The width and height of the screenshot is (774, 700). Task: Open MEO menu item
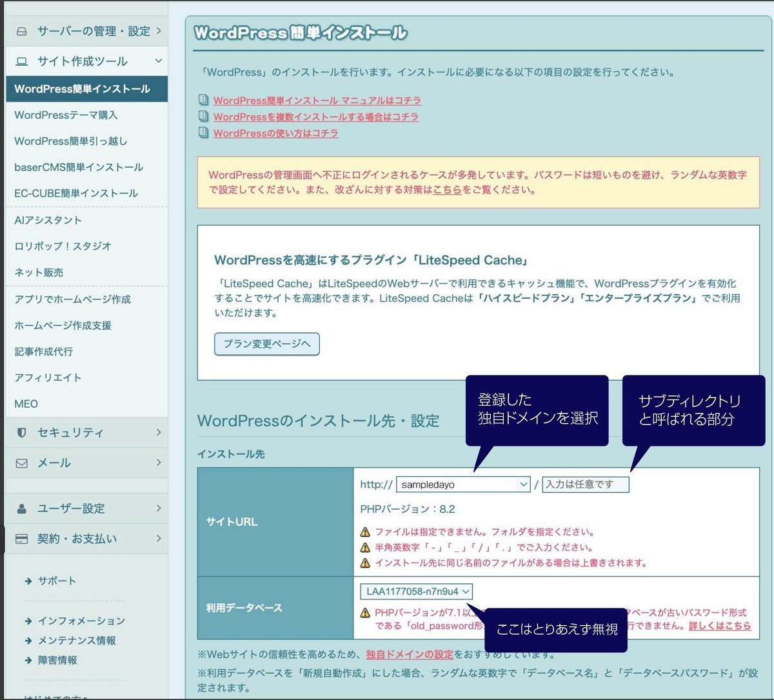pyautogui.click(x=26, y=404)
